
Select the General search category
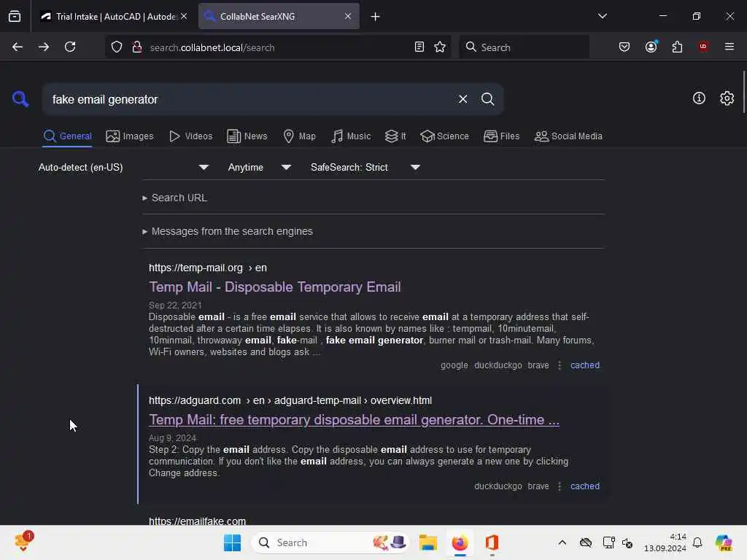click(67, 136)
